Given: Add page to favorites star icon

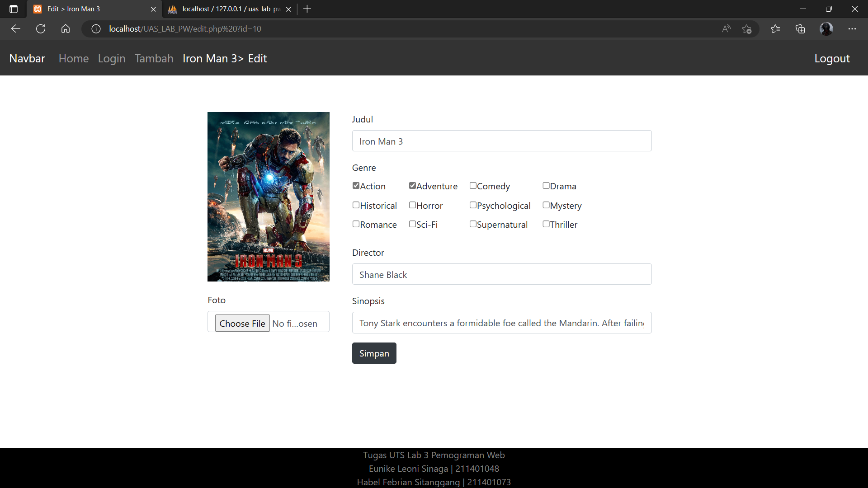Looking at the screenshot, I should tap(746, 29).
